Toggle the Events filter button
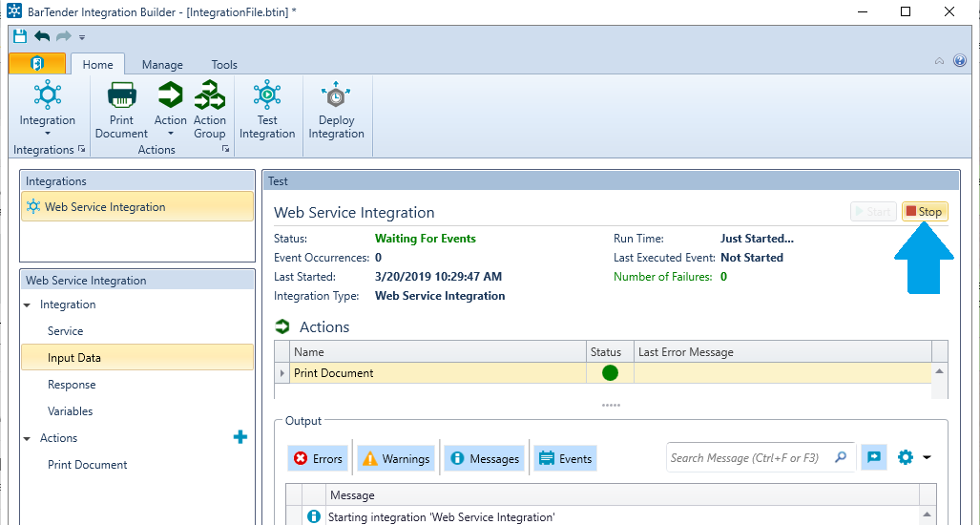 point(565,459)
